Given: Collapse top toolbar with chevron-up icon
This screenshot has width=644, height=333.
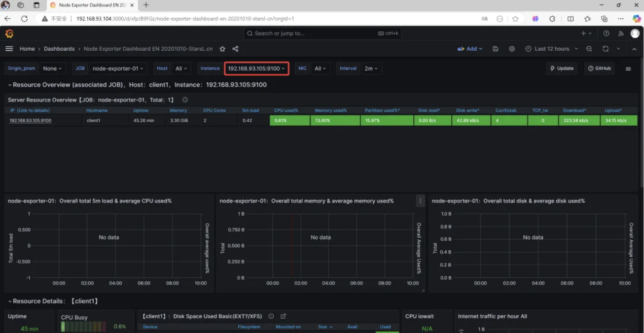Looking at the screenshot, I should pos(633,49).
